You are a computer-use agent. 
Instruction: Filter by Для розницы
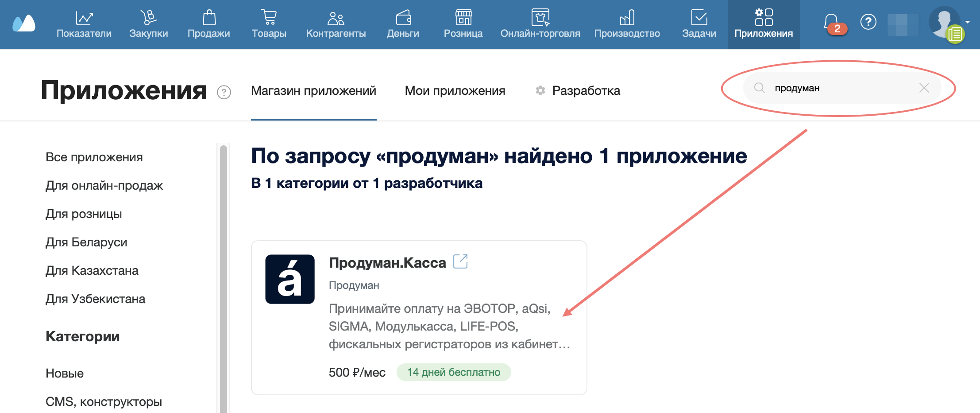tap(84, 214)
